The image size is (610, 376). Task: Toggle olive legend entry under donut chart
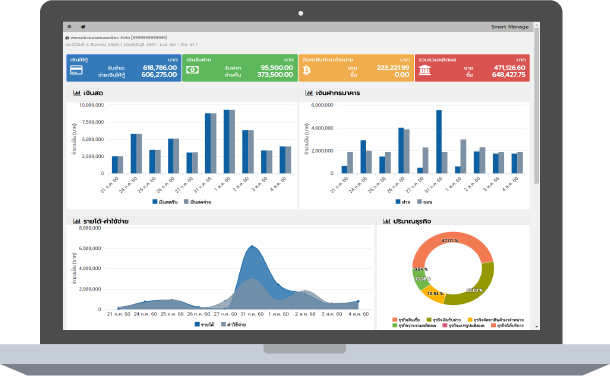(444, 320)
